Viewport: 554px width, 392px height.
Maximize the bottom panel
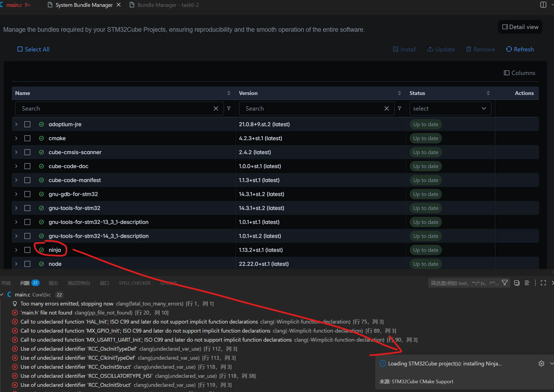543,283
